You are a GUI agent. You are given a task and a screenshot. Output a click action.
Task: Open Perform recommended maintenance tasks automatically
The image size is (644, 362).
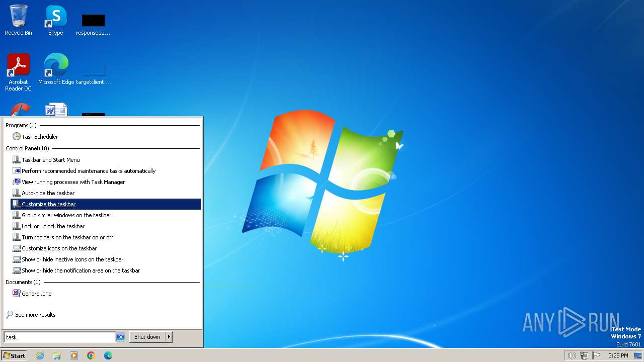pos(106,171)
